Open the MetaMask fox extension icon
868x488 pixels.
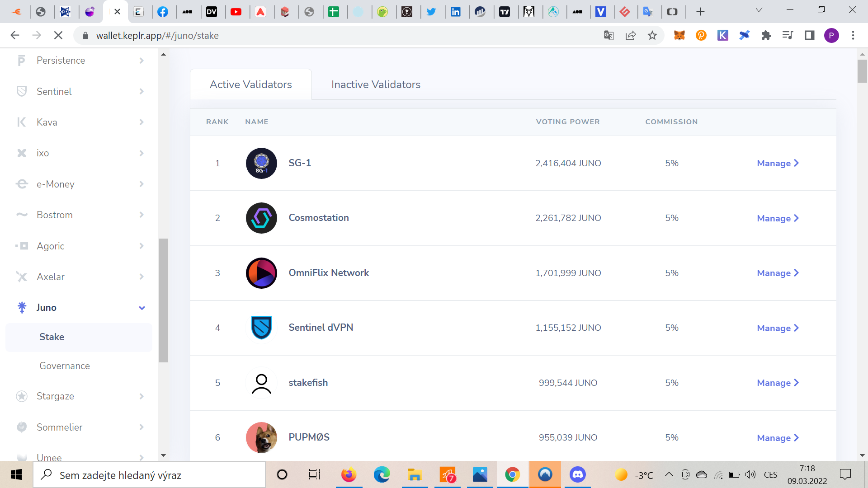click(679, 35)
